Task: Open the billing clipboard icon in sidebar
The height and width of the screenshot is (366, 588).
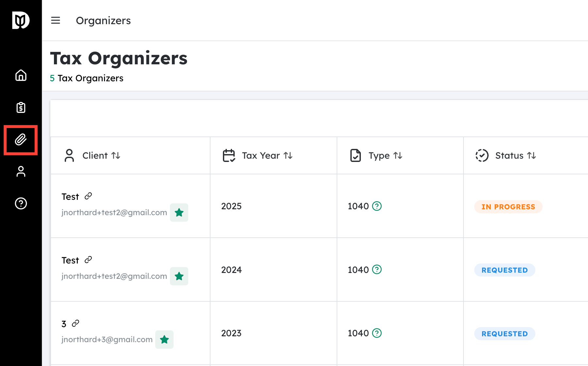Action: click(x=21, y=107)
